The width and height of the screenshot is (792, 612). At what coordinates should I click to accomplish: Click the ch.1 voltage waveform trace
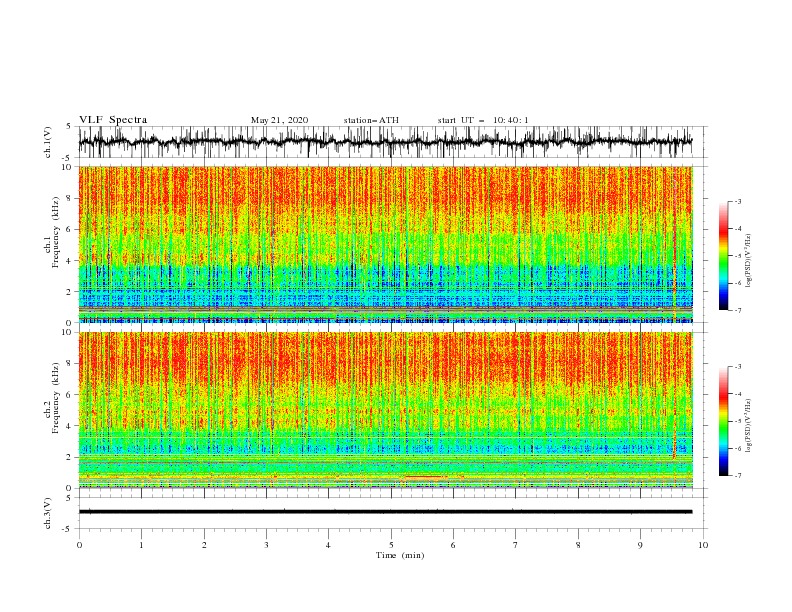click(x=385, y=142)
